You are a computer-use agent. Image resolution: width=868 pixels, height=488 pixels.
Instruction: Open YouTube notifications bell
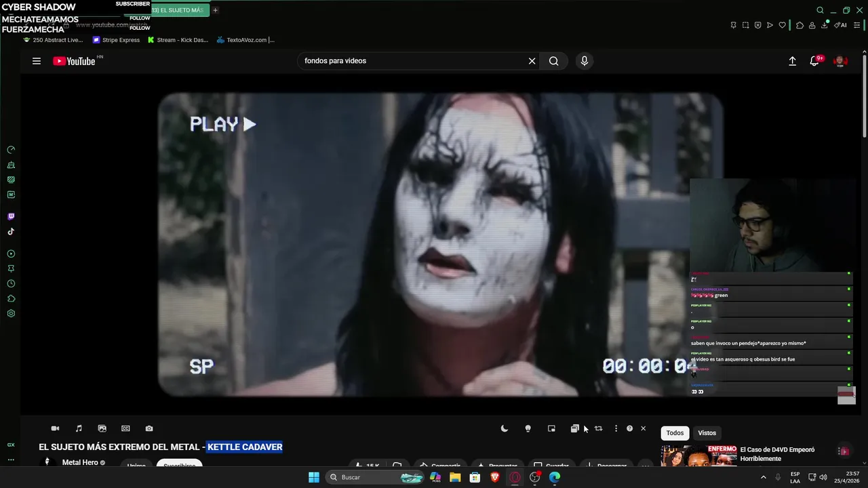(815, 61)
